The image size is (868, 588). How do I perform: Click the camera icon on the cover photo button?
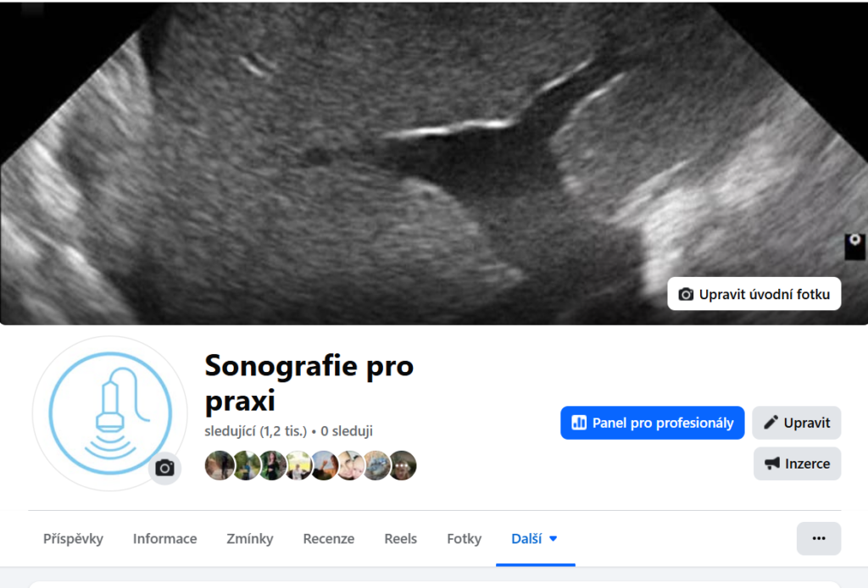click(686, 294)
